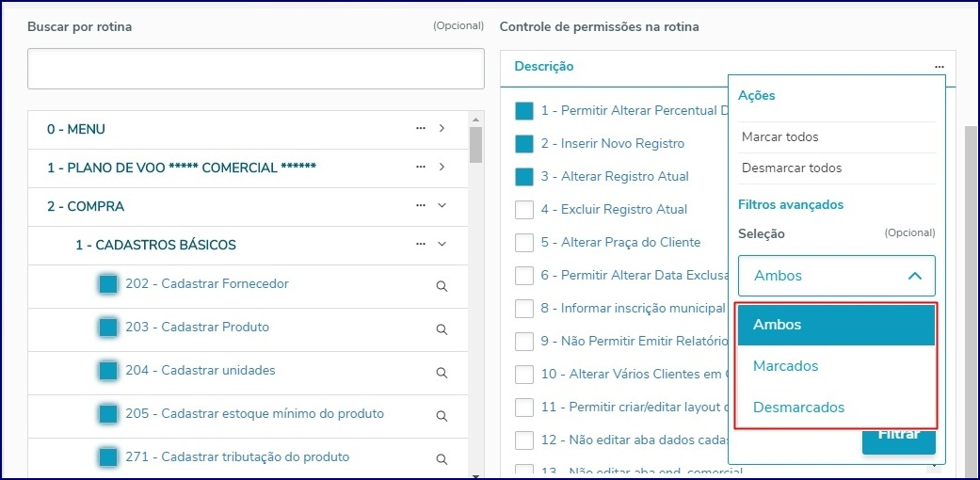Open the Seleção dropdown showing Ambos

(836, 275)
